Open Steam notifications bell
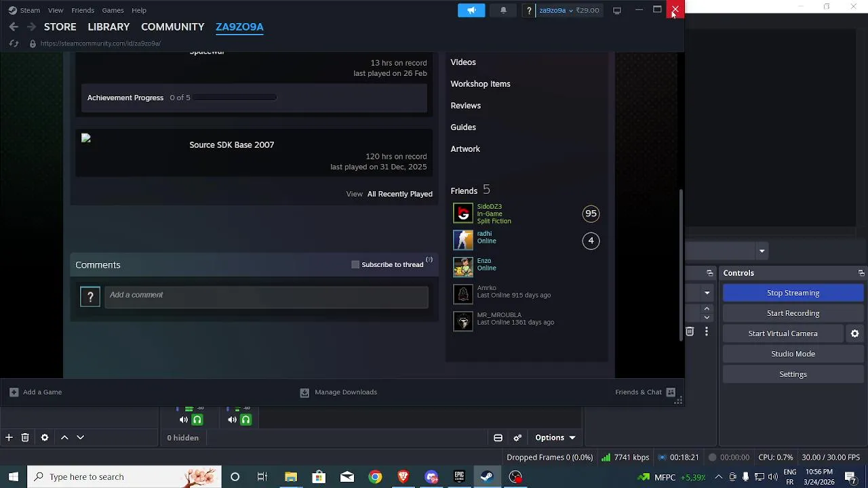The height and width of the screenshot is (488, 868). (x=503, y=10)
